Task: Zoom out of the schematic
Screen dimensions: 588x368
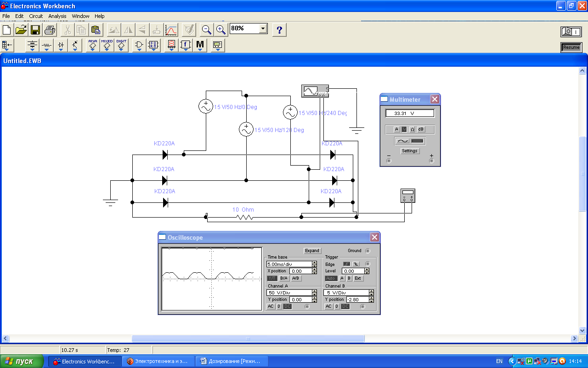Action: [207, 30]
